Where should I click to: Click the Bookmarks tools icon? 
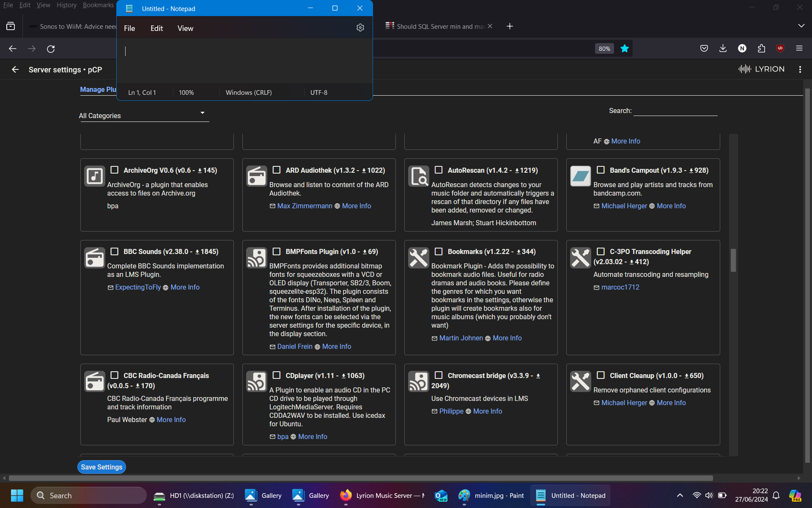(x=419, y=257)
